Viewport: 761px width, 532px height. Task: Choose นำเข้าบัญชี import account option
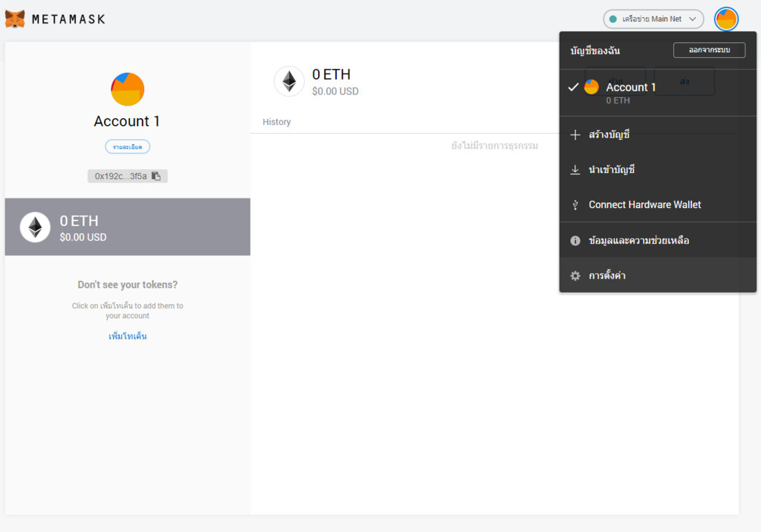[x=612, y=170]
